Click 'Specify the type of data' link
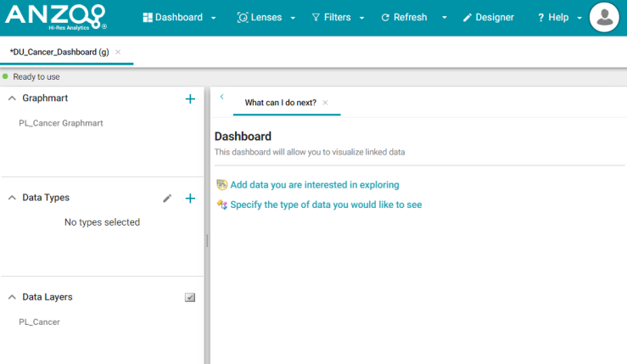This screenshot has height=364, width=627. point(326,204)
